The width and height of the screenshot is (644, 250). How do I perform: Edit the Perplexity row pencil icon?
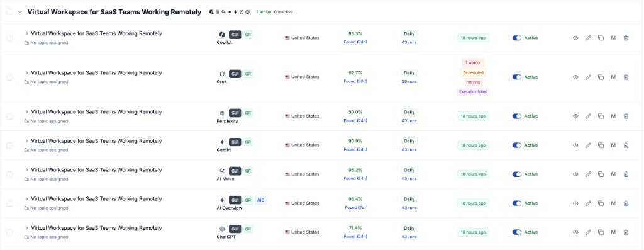588,116
